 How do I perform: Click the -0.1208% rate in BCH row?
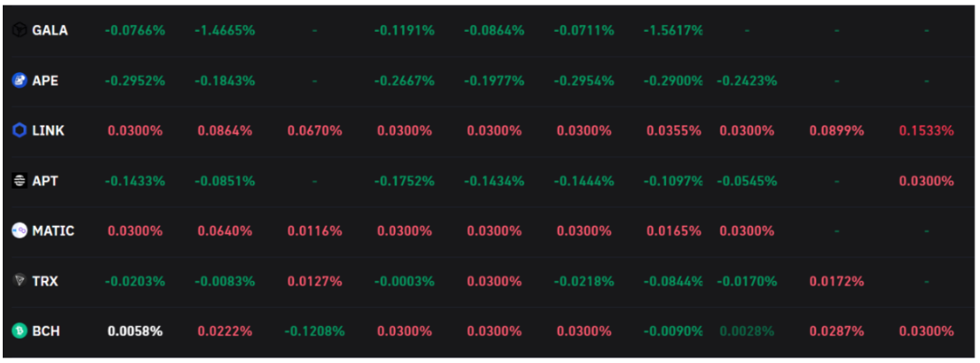(x=314, y=331)
